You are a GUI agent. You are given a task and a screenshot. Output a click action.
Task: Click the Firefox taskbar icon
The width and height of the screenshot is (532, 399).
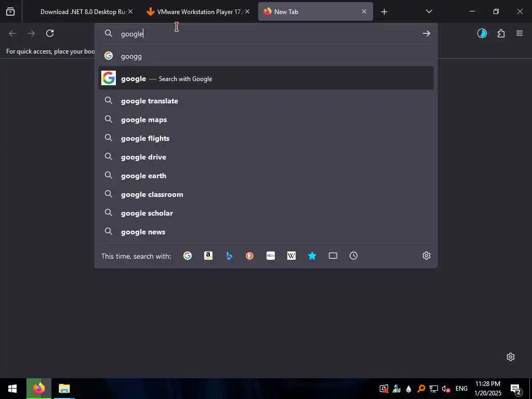pyautogui.click(x=38, y=389)
